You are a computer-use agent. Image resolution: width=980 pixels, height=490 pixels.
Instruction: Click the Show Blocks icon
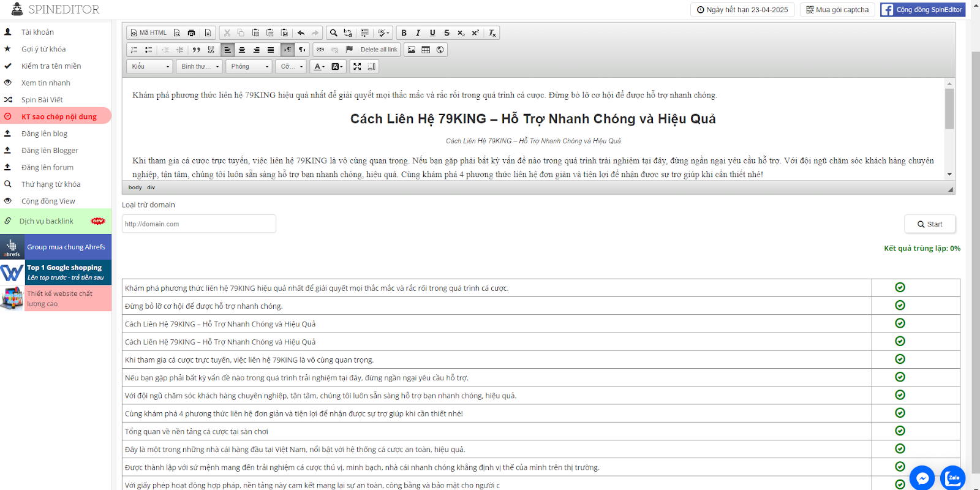(x=371, y=66)
